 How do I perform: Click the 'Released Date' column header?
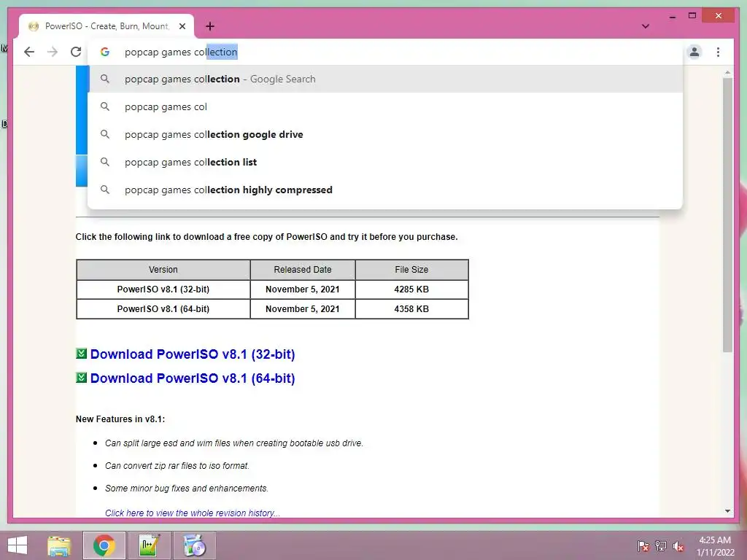[x=303, y=270]
